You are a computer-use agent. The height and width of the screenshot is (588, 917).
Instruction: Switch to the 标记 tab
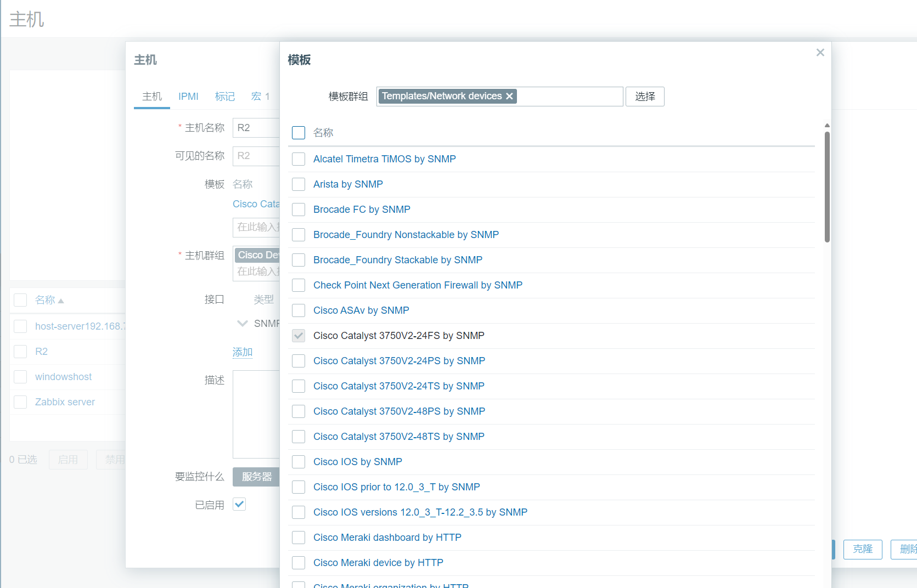[x=225, y=97]
